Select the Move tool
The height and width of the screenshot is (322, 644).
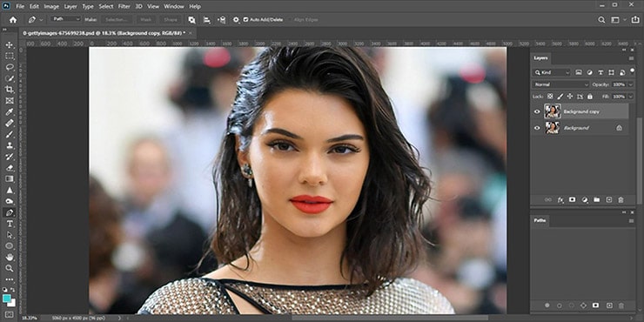tap(10, 44)
